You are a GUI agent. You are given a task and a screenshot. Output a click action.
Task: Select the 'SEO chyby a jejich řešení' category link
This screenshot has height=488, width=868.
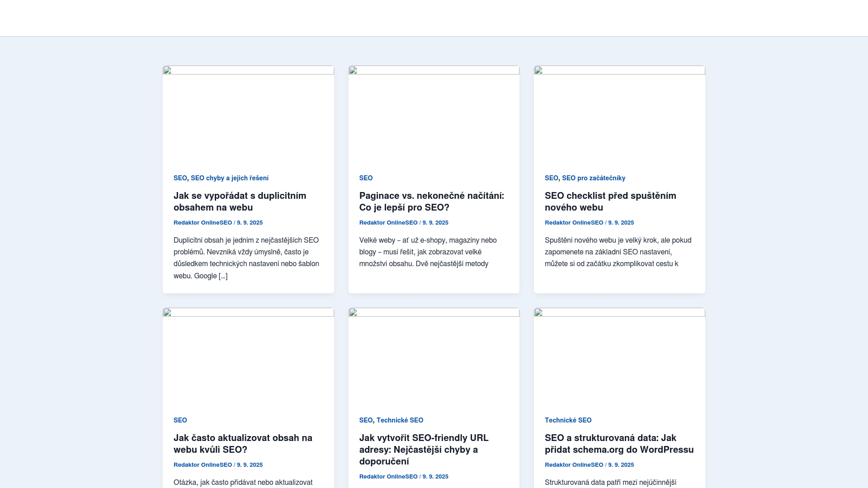(x=230, y=178)
